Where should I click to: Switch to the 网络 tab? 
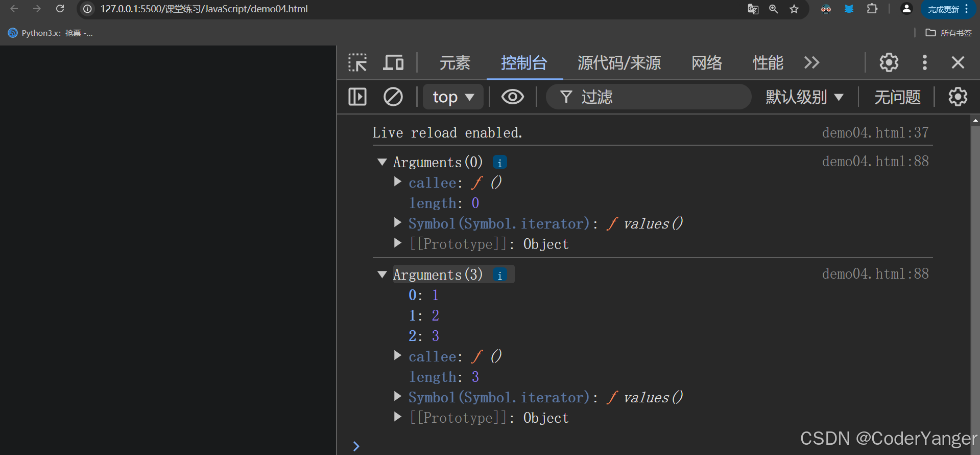707,63
